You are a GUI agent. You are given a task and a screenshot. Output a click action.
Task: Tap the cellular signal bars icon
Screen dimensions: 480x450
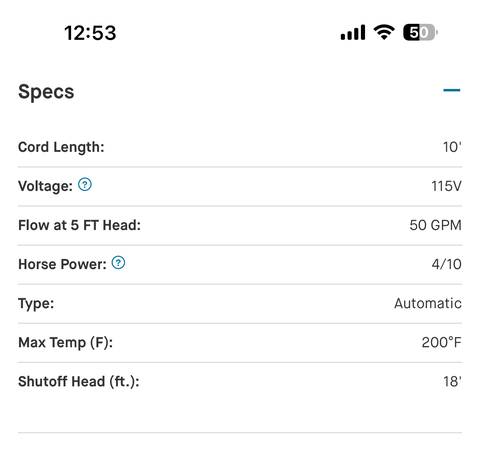point(353,33)
